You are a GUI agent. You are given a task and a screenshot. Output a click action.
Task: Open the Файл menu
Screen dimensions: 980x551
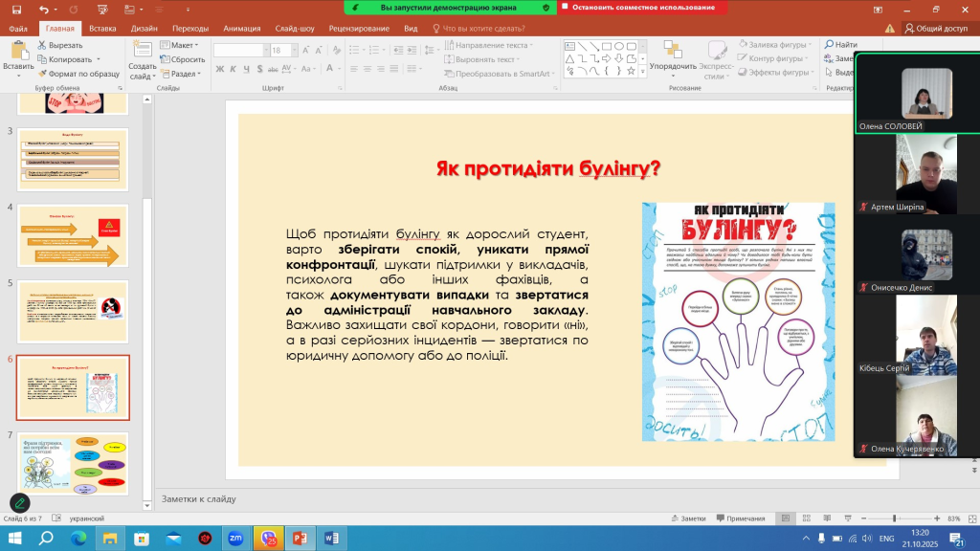(x=18, y=28)
